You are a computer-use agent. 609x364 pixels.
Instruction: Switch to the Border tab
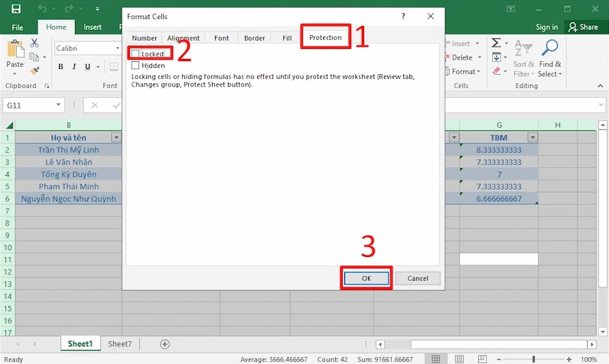click(x=255, y=38)
